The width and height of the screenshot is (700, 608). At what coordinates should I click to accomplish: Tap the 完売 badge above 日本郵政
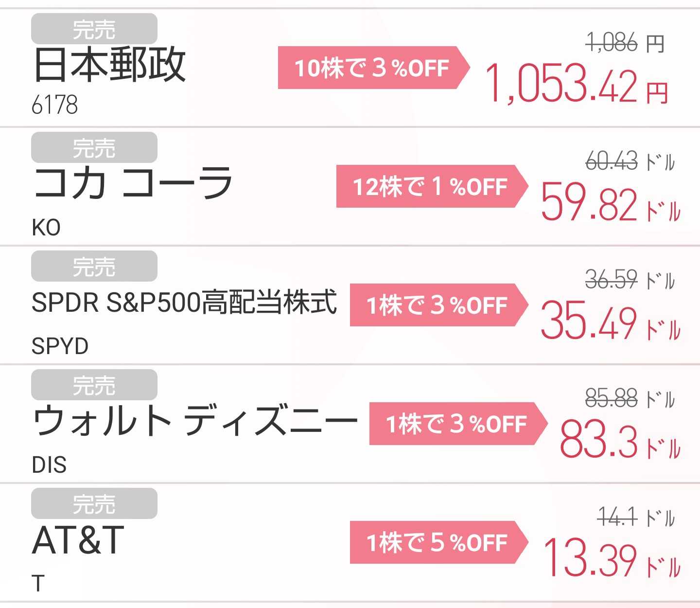click(94, 29)
